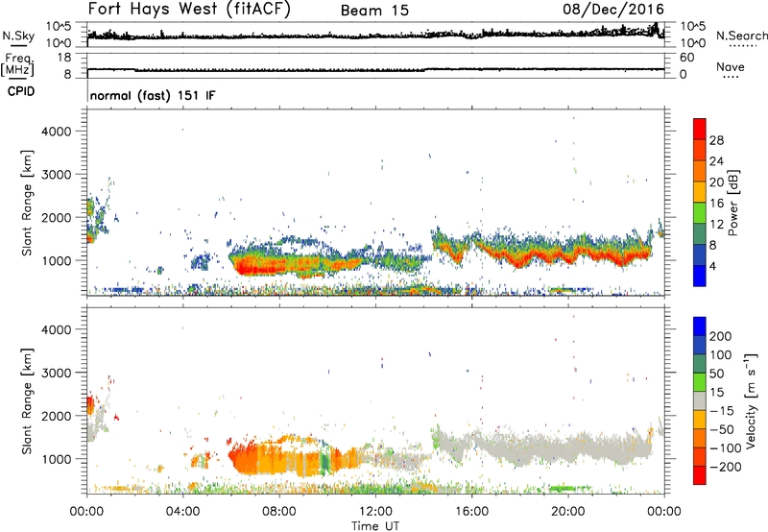Click the '18' frequency axis tick
Image resolution: width=768 pixels, height=532 pixels.
point(64,58)
